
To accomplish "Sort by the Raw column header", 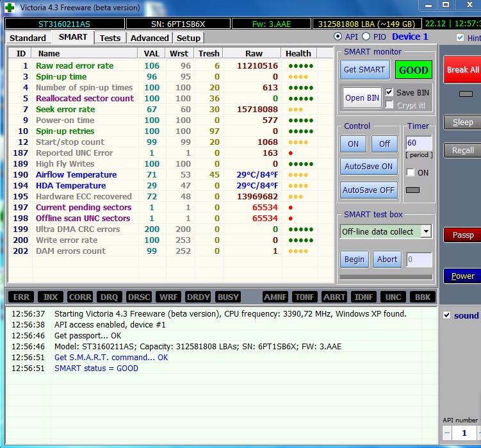I will (254, 53).
